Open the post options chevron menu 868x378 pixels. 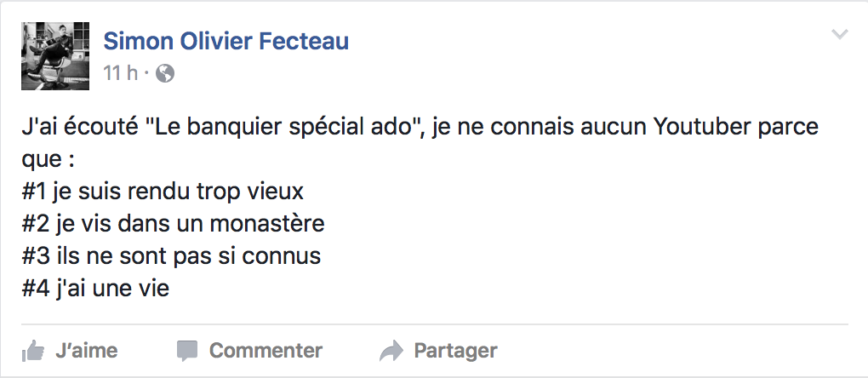839,35
